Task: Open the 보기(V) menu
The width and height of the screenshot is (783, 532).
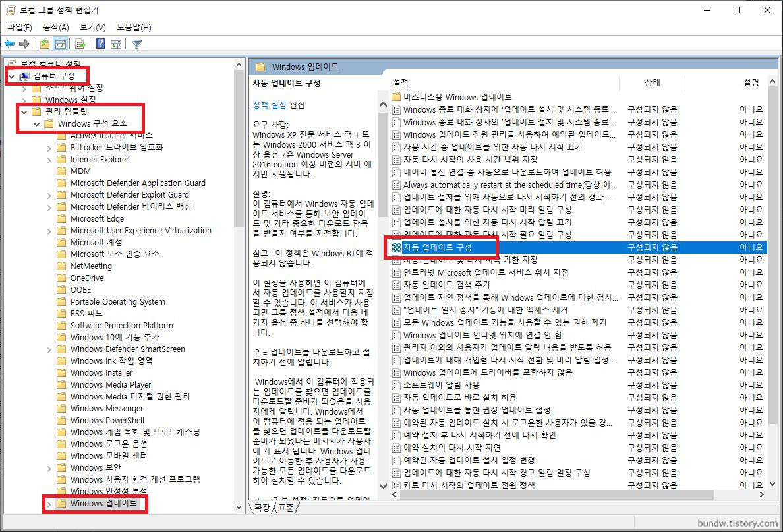Action: (93, 27)
